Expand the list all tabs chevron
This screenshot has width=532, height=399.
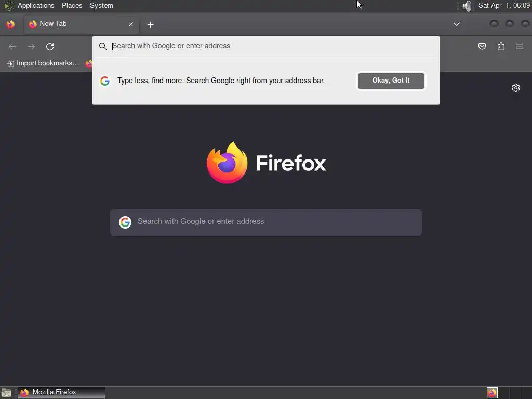(x=457, y=24)
